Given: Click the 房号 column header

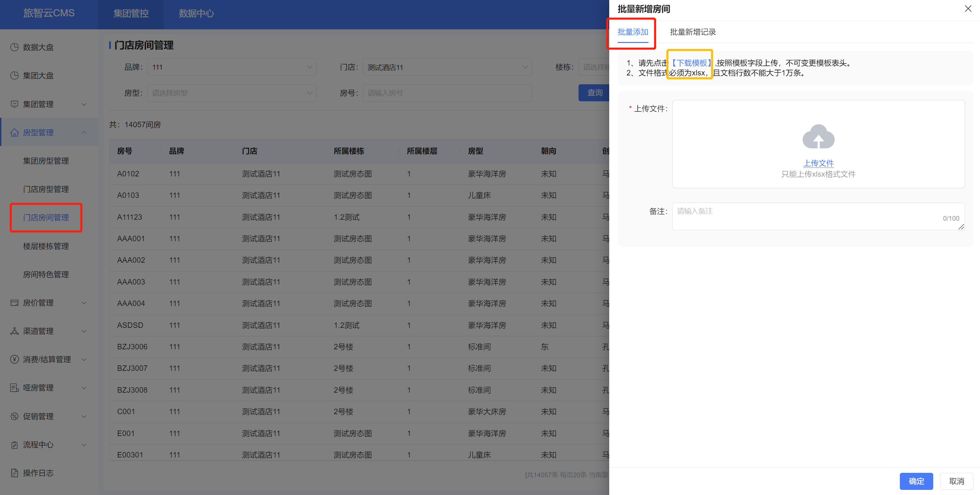Looking at the screenshot, I should (125, 151).
